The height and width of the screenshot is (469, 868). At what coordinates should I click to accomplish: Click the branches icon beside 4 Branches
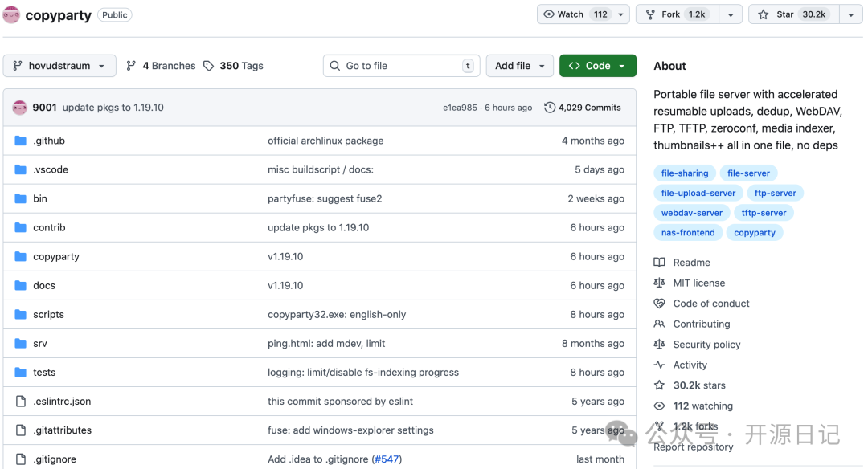click(x=131, y=66)
